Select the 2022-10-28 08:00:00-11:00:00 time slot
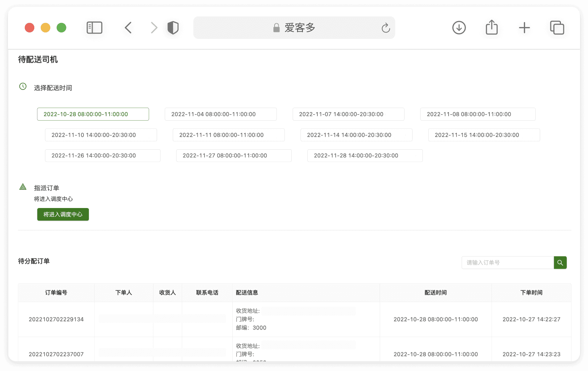 (x=93, y=114)
